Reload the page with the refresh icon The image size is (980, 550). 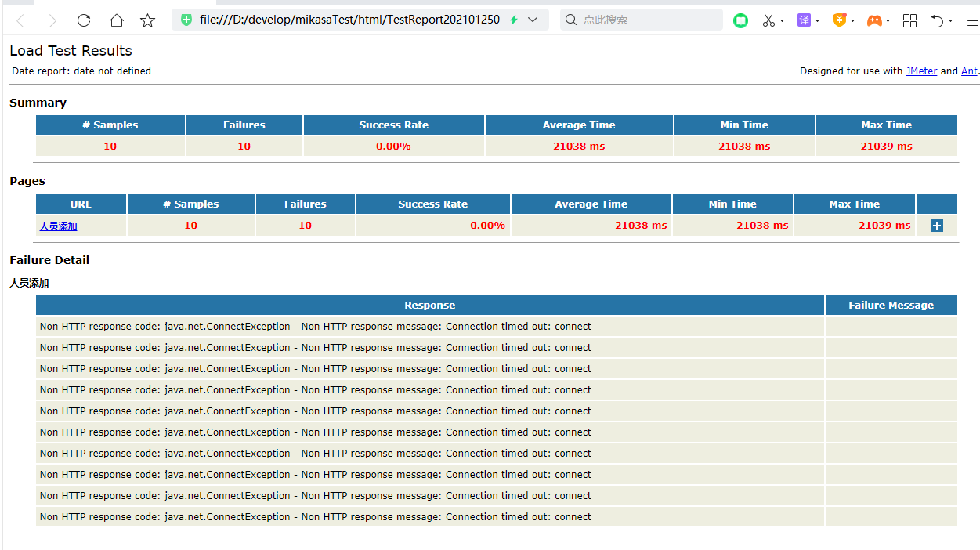84,20
